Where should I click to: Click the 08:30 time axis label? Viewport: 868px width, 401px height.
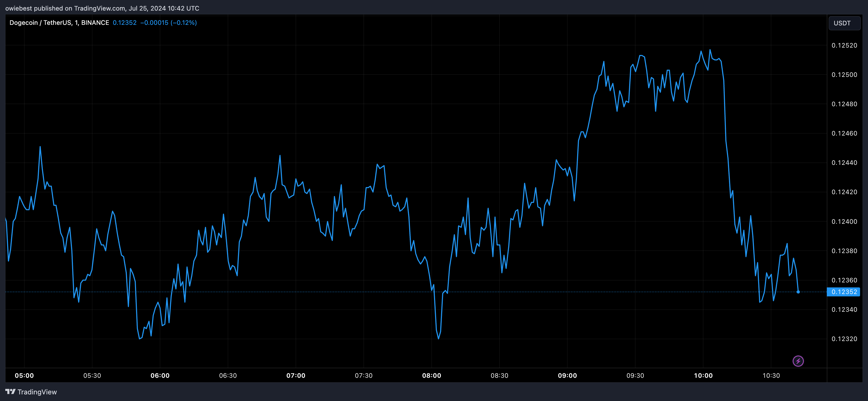point(499,375)
